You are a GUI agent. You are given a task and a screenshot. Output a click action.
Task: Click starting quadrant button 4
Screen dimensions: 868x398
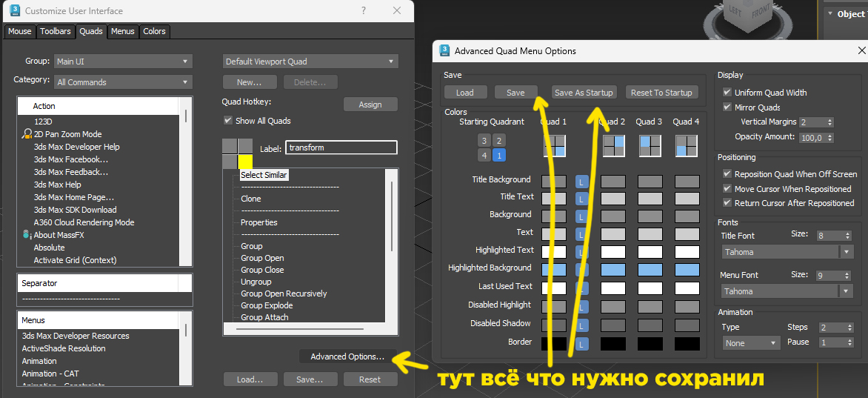click(x=484, y=155)
